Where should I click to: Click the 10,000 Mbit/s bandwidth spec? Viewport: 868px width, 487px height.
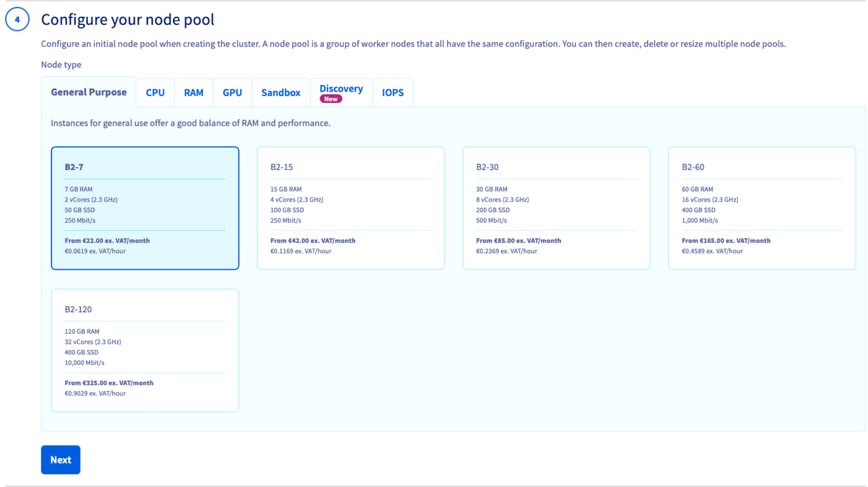point(84,363)
